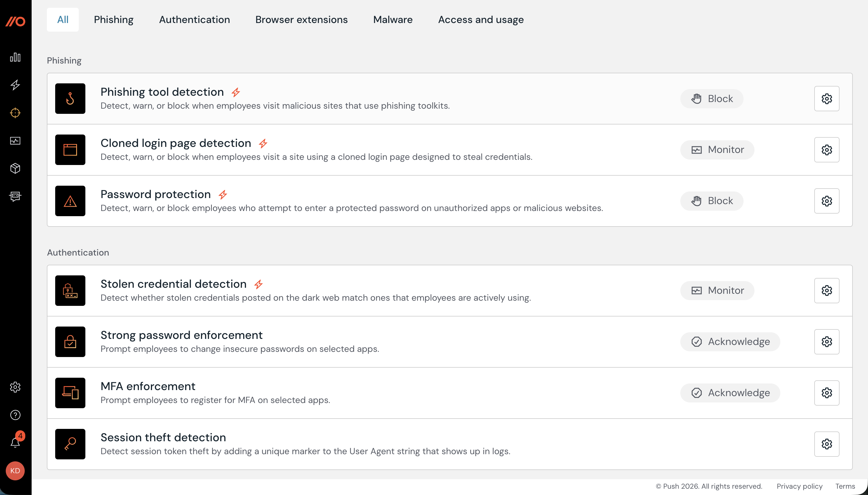Open the notifications bell showing 4 alerts
This screenshot has height=495, width=868.
15,443
